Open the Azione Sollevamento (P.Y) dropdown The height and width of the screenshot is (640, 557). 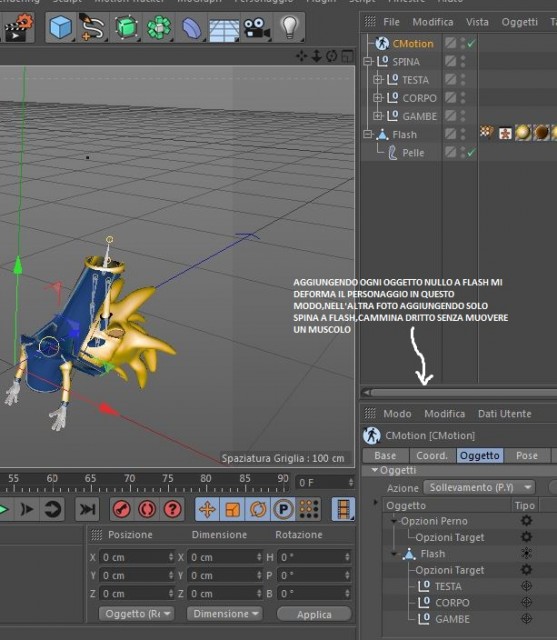tap(479, 487)
